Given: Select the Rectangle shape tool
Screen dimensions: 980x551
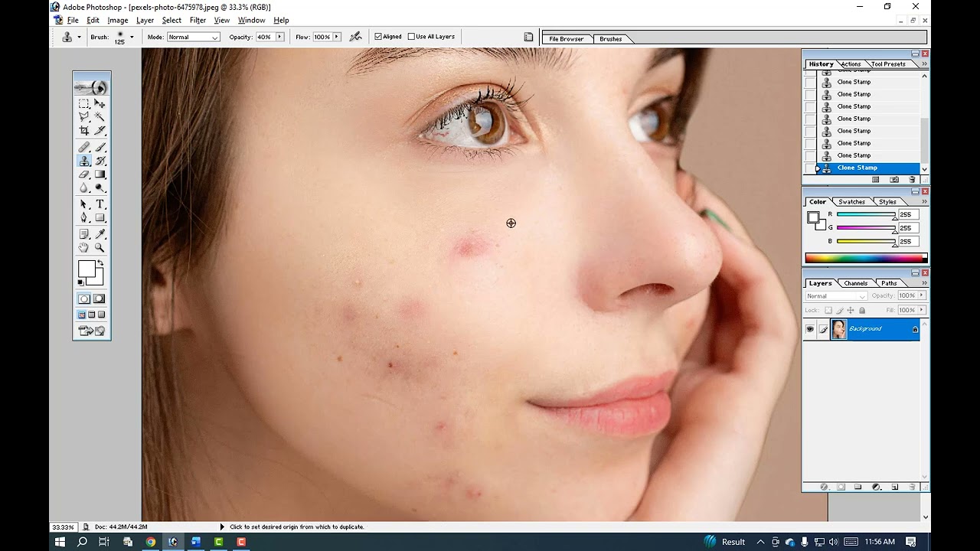Looking at the screenshot, I should [x=100, y=218].
